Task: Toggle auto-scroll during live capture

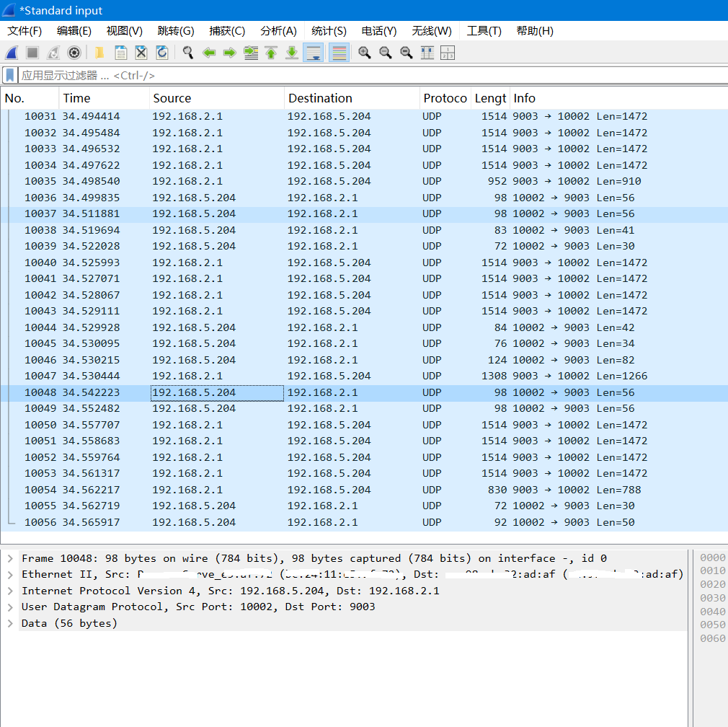Action: click(314, 53)
